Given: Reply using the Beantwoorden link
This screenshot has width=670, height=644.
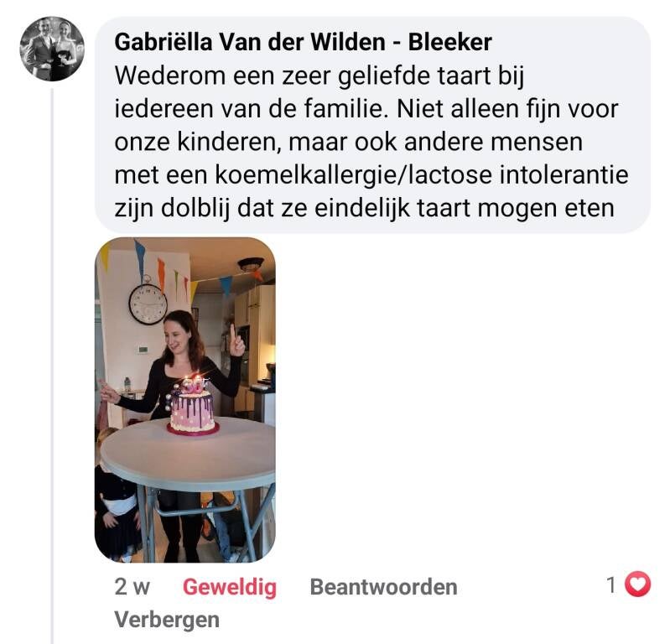Looking at the screenshot, I should [x=383, y=587].
